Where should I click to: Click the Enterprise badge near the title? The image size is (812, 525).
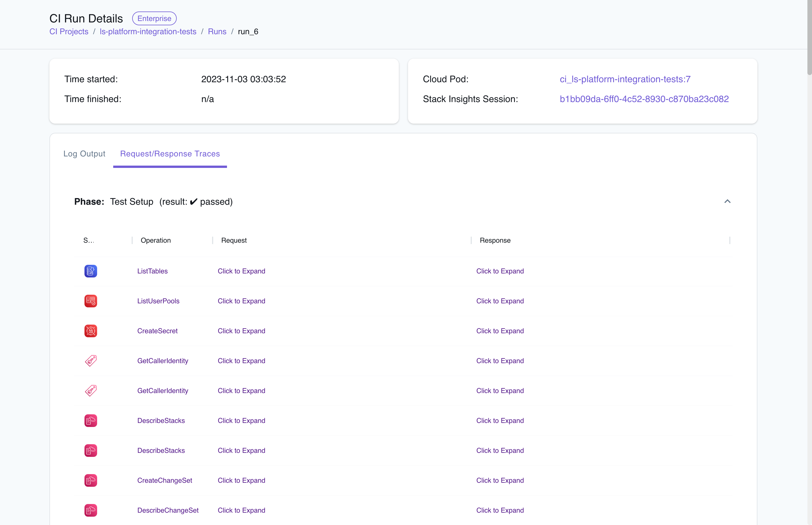pyautogui.click(x=154, y=18)
